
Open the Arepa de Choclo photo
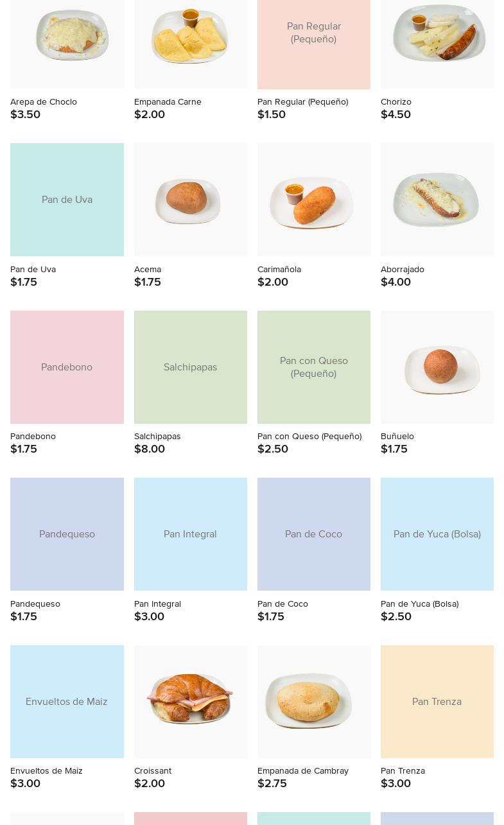(67, 39)
